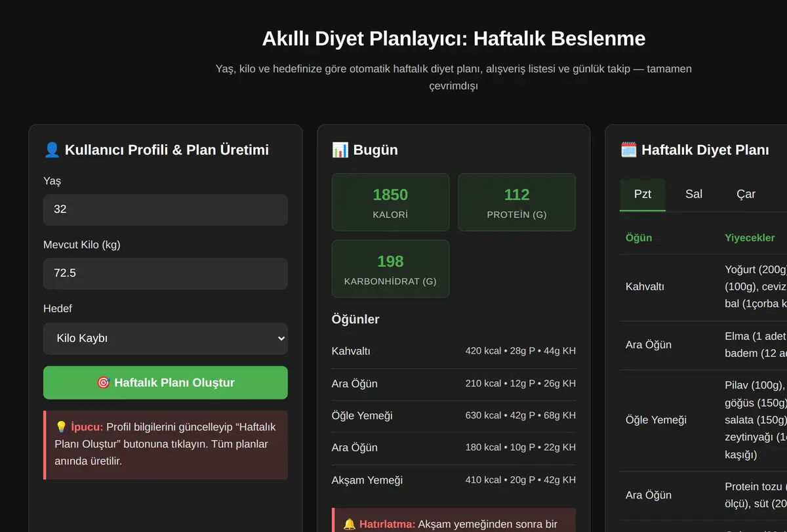Open the Hedef dropdown set to Kilo Kaybı
This screenshot has width=787, height=532.
165,338
